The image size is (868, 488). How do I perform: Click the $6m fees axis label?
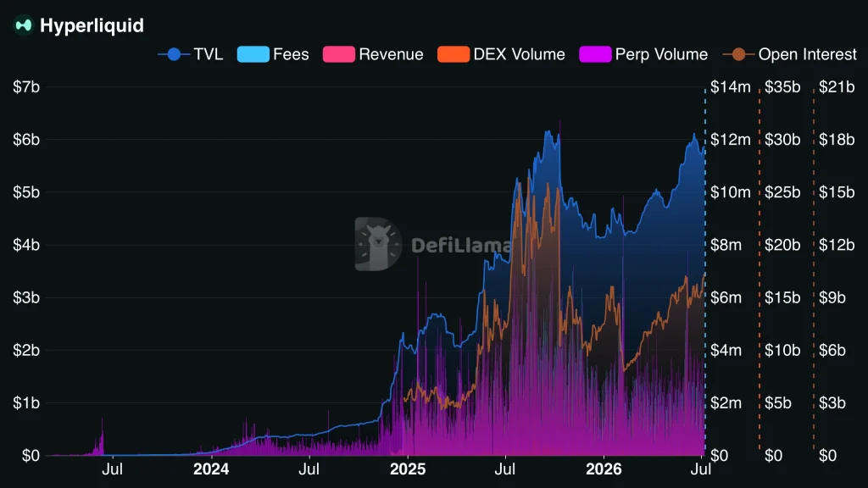tap(726, 297)
